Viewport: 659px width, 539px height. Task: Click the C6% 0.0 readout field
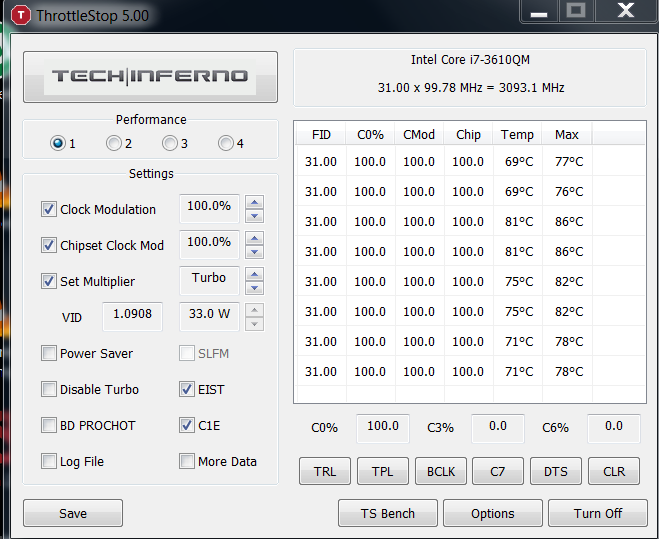coord(614,428)
